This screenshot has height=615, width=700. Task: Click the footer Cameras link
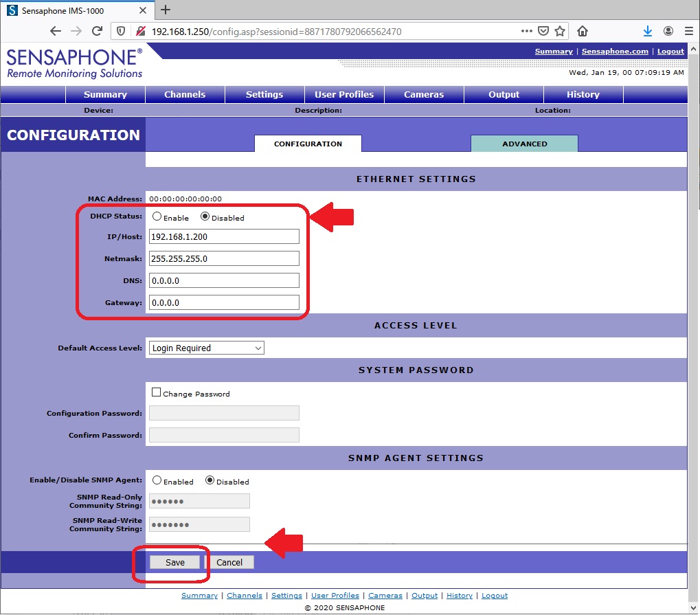(385, 595)
